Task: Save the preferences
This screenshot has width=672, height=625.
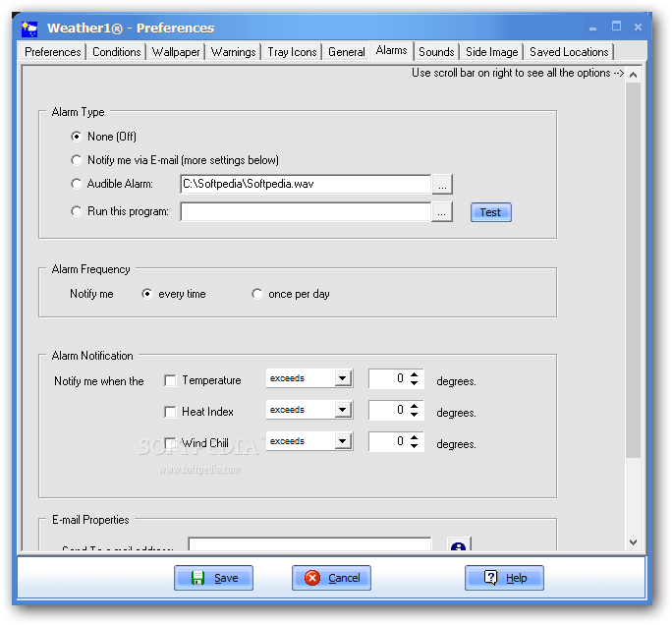Action: (x=213, y=578)
